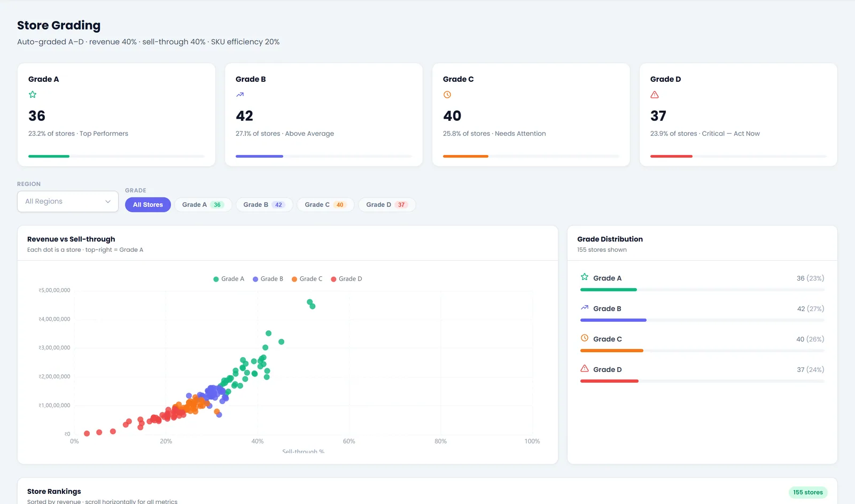Select Grade B 42 filter pill
The width and height of the screenshot is (855, 504).
click(264, 205)
